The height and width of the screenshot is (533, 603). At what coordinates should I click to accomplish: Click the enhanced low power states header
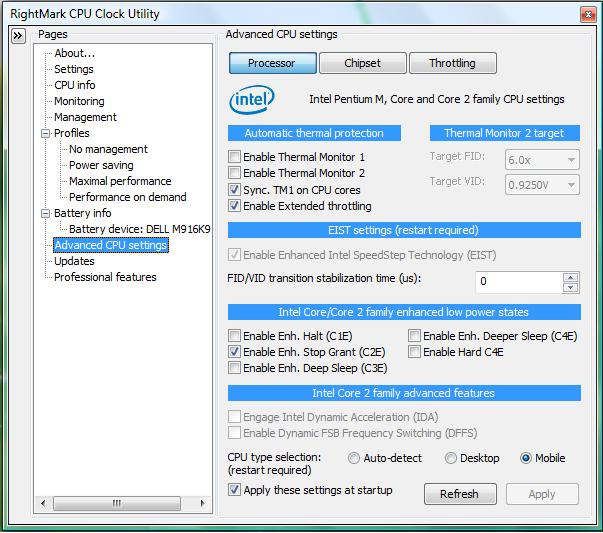(x=404, y=312)
